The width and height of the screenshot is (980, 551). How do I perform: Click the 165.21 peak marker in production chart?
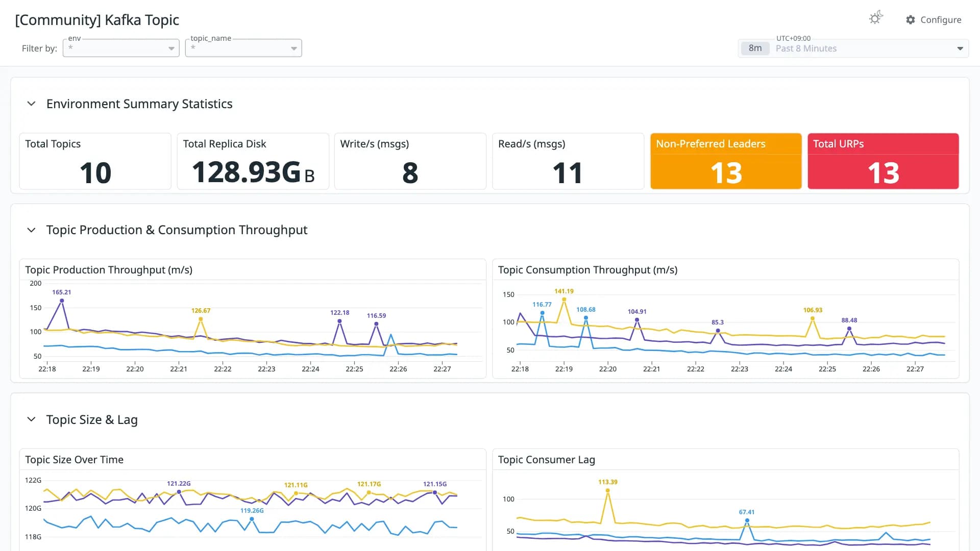pyautogui.click(x=62, y=300)
